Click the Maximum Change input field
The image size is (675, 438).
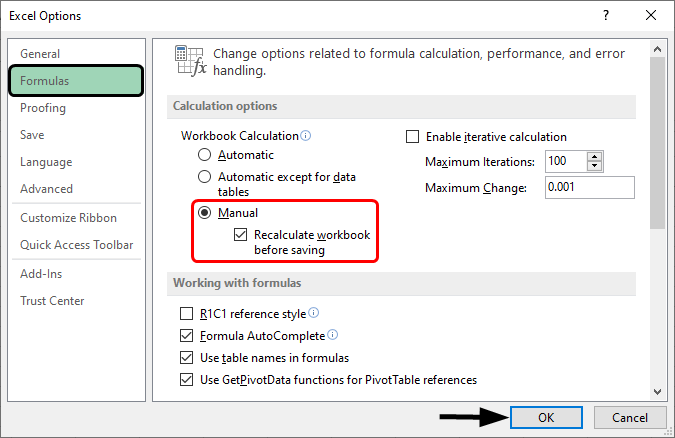(589, 188)
